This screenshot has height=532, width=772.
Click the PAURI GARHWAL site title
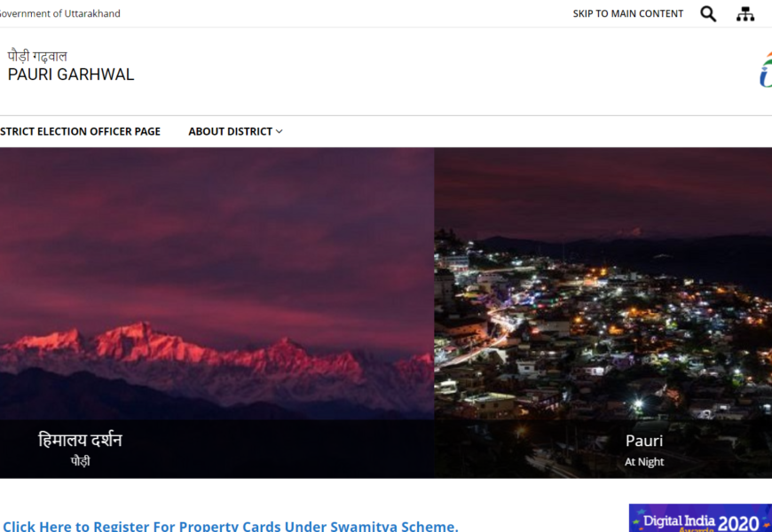click(x=71, y=74)
